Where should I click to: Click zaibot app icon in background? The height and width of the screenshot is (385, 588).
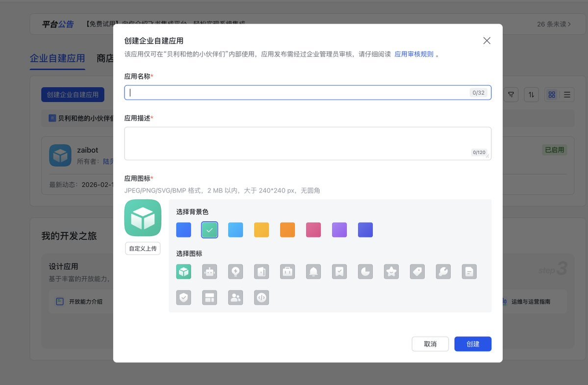click(60, 155)
